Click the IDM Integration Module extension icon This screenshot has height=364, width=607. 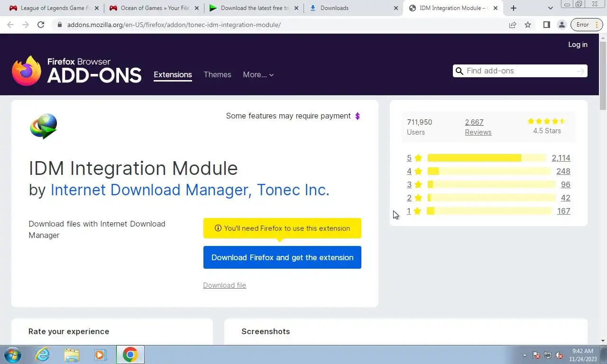pyautogui.click(x=44, y=126)
